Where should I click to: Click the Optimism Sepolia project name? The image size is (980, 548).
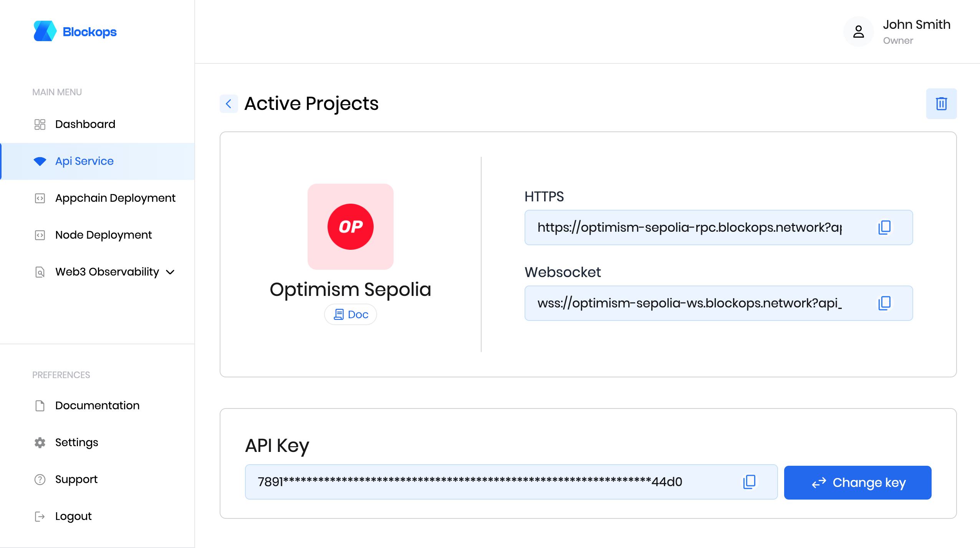point(350,289)
